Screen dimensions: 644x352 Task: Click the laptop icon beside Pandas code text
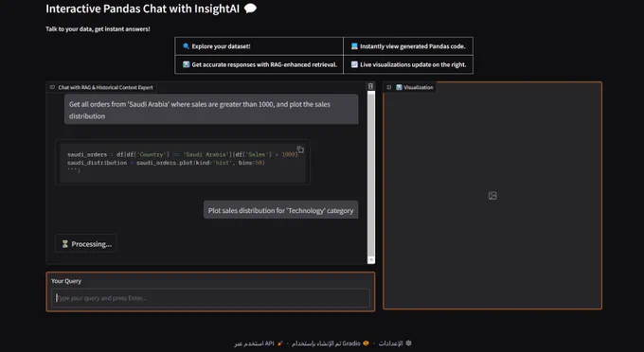point(354,46)
